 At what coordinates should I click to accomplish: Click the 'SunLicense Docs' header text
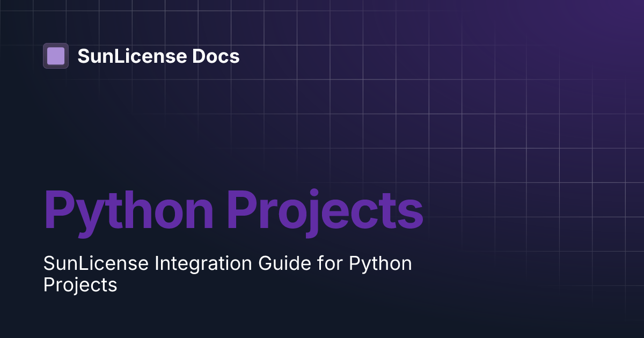(x=159, y=56)
